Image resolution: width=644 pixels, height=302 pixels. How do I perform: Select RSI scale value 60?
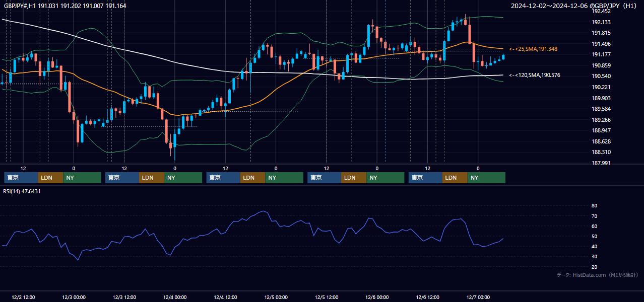[x=594, y=226]
